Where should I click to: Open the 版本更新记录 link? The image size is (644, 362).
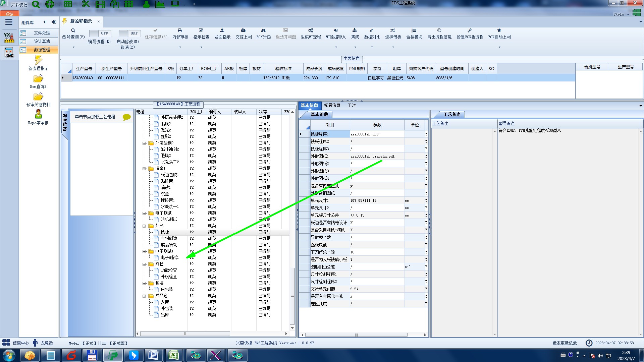pos(565,343)
